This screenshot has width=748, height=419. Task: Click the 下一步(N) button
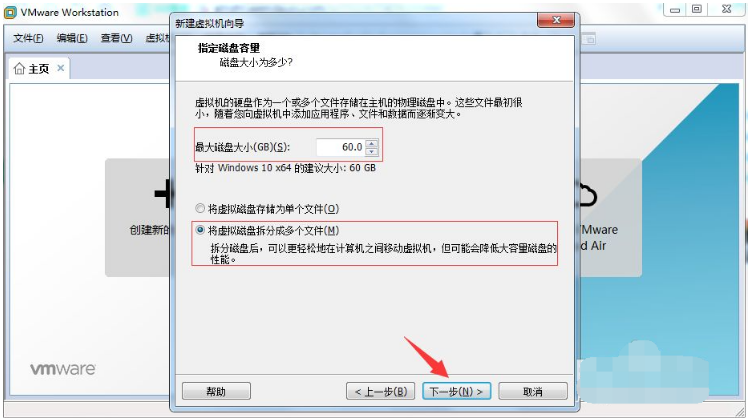coord(457,392)
